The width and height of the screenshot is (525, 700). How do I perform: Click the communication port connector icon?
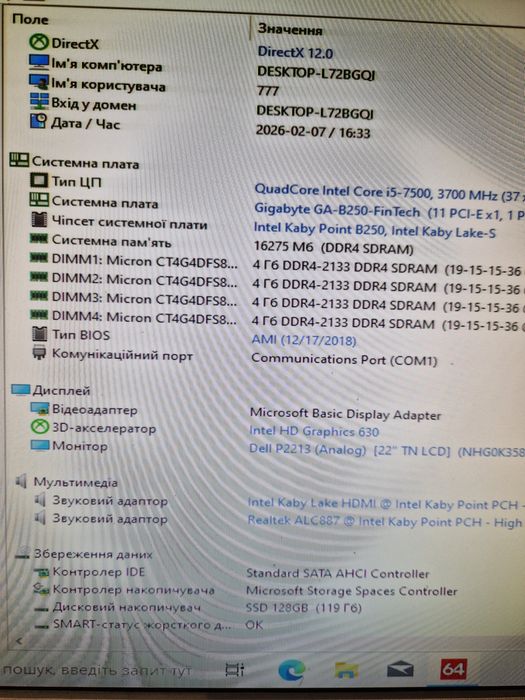[x=39, y=353]
